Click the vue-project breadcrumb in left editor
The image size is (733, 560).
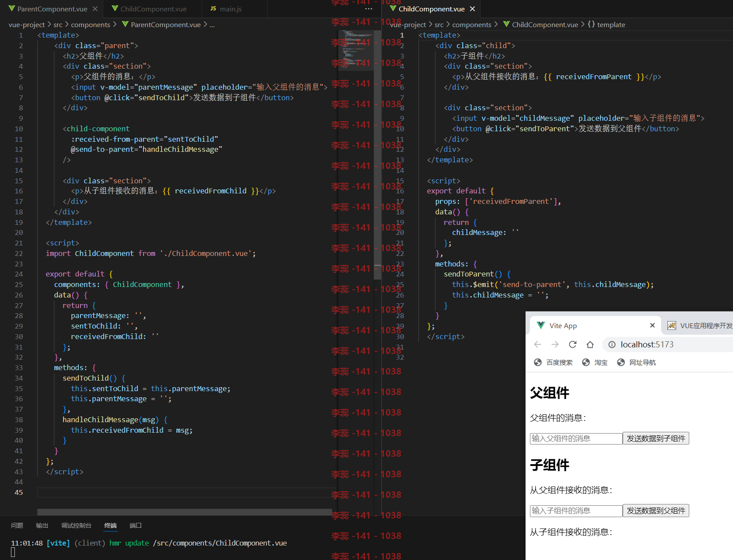(27, 24)
